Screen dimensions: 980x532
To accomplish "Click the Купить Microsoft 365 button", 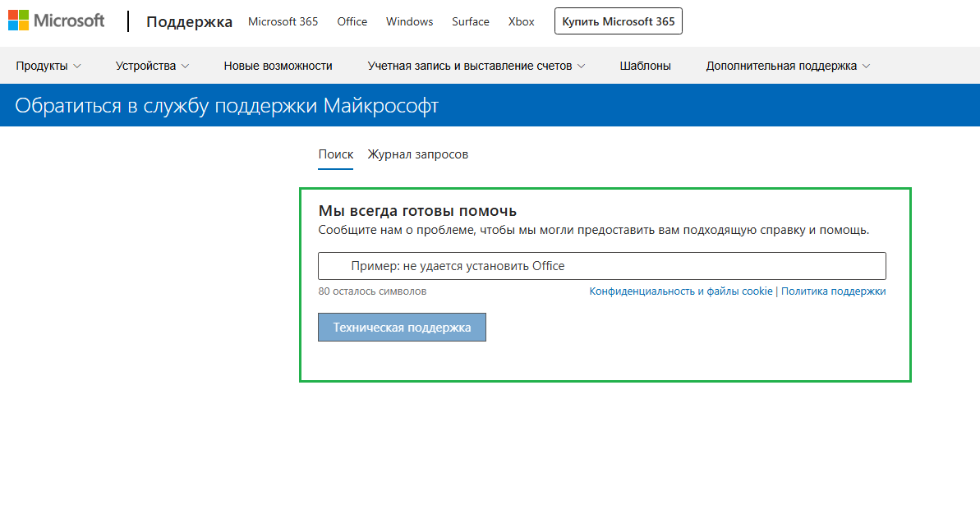I will coord(618,21).
